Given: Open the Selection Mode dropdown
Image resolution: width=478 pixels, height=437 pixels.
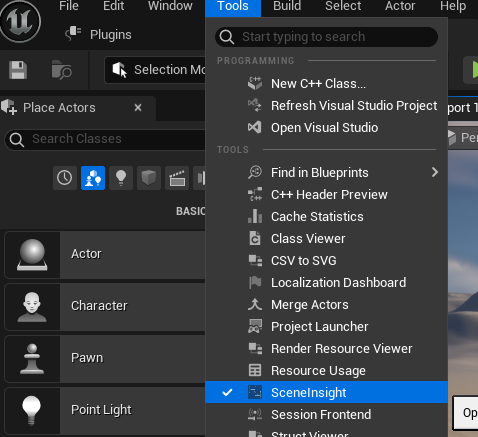Looking at the screenshot, I should (x=155, y=70).
